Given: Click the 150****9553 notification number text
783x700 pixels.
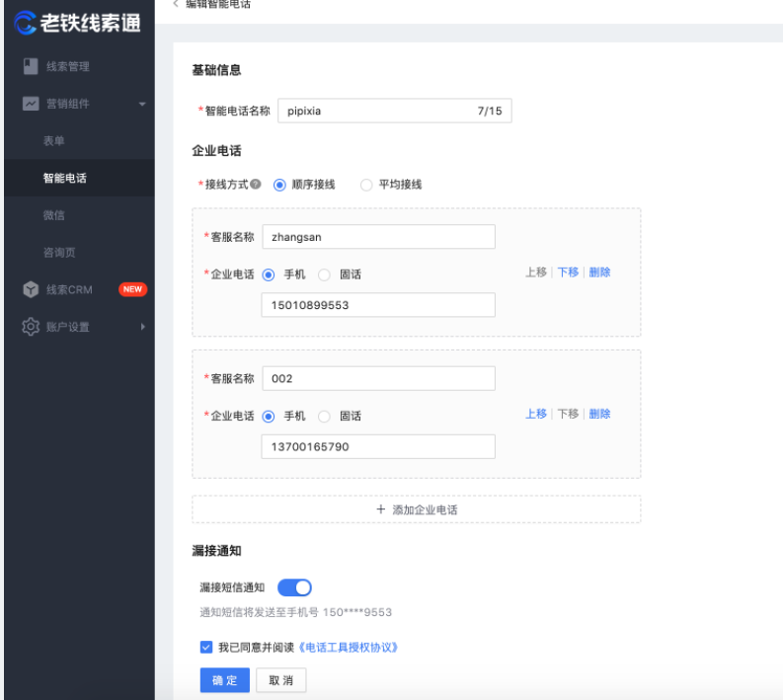Looking at the screenshot, I should pos(357,612).
